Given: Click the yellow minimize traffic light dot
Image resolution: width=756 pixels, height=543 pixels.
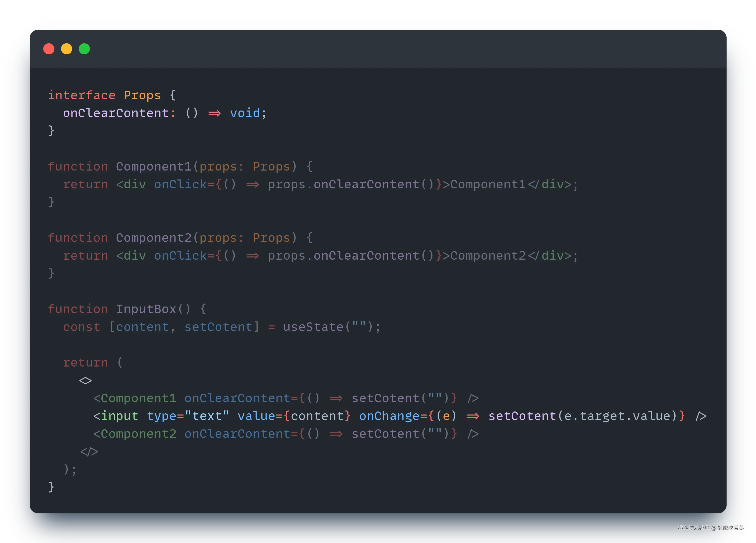Looking at the screenshot, I should click(x=66, y=49).
